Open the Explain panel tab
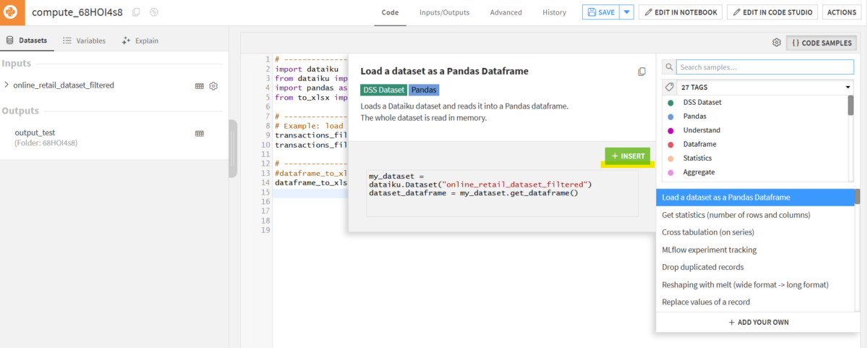Image resolution: width=868 pixels, height=348 pixels. click(140, 41)
